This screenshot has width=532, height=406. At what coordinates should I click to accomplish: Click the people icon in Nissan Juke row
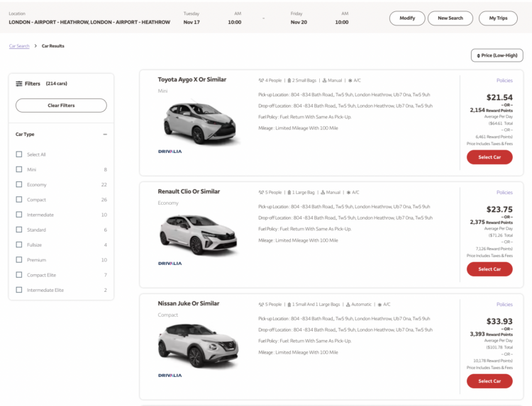click(261, 305)
